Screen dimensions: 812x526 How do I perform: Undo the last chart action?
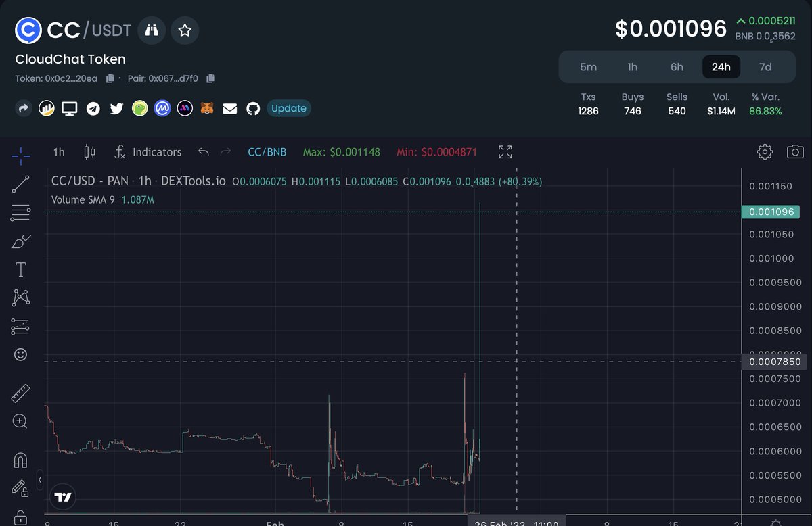point(203,152)
